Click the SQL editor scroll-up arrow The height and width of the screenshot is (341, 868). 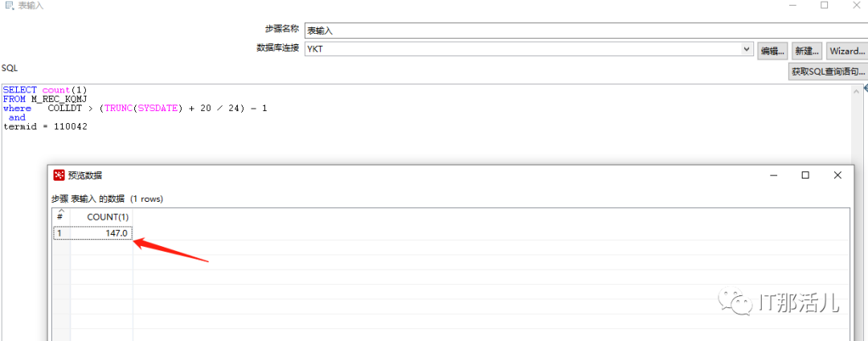[x=857, y=90]
